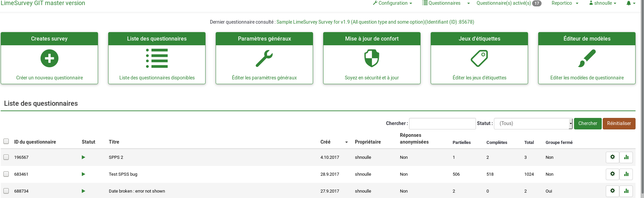The image size is (644, 198).
Task: Open template editor via paintbrush icon
Action: pyautogui.click(x=587, y=58)
